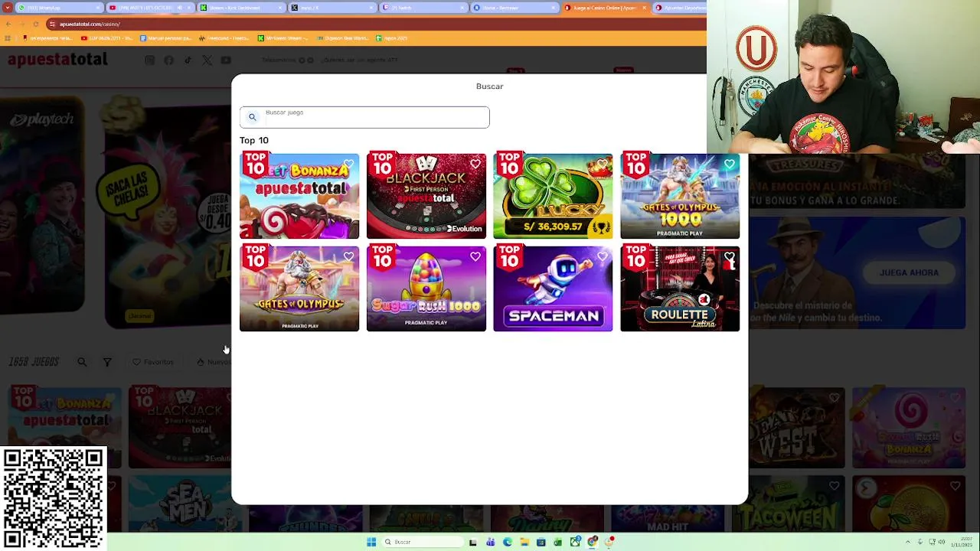Image resolution: width=980 pixels, height=551 pixels.
Task: Open the filter funnel icon beside game search
Action: click(107, 362)
